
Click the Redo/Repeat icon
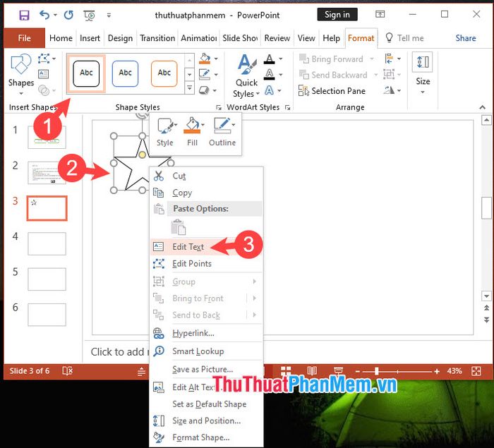point(68,15)
